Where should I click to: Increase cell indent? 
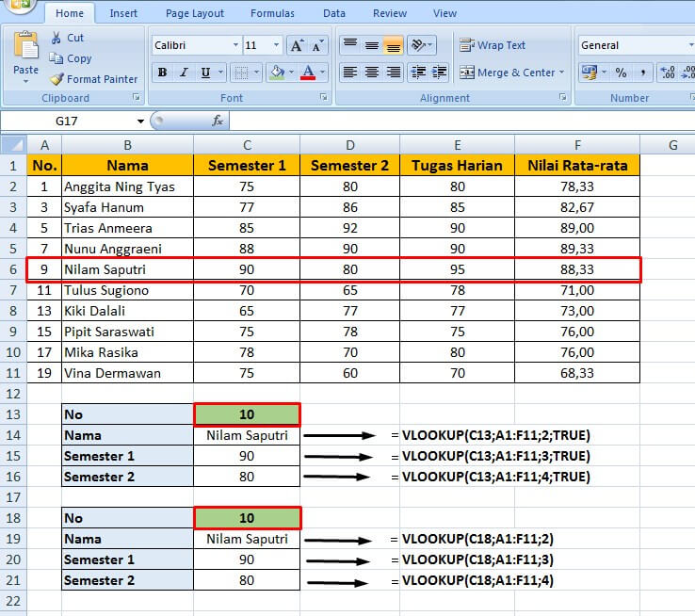[439, 72]
